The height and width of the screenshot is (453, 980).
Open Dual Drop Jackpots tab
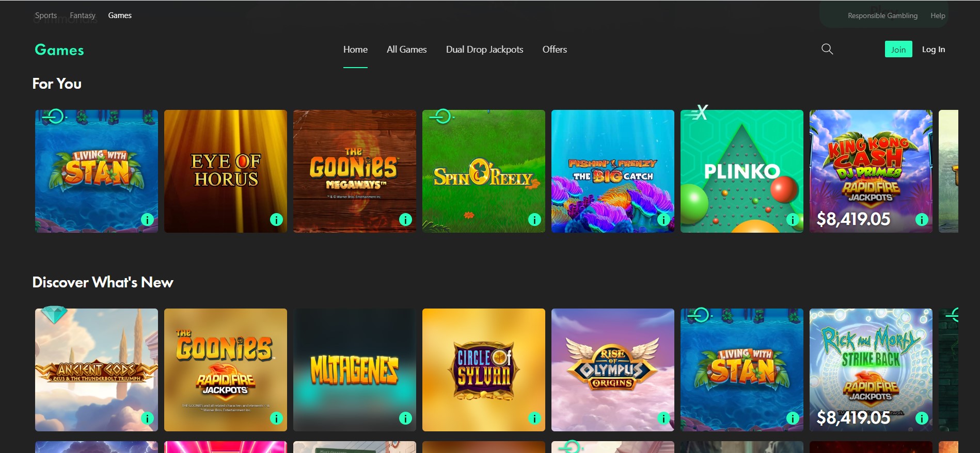coord(484,50)
